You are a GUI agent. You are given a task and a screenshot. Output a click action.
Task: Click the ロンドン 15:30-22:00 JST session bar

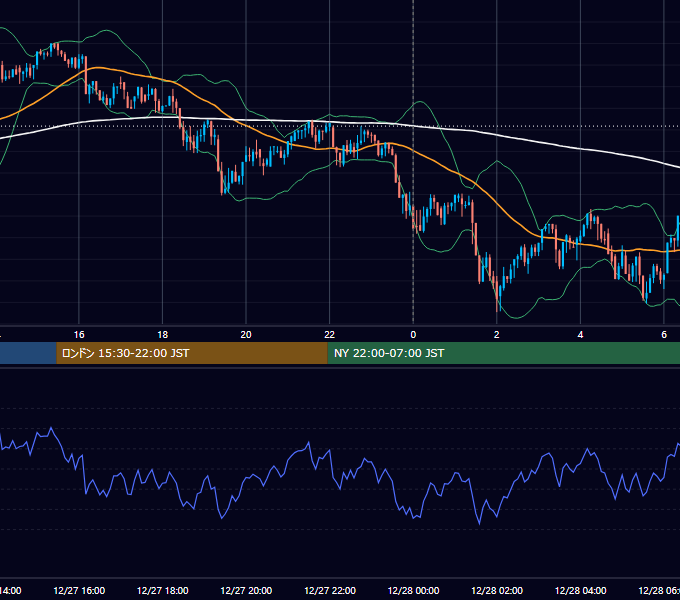[192, 353]
